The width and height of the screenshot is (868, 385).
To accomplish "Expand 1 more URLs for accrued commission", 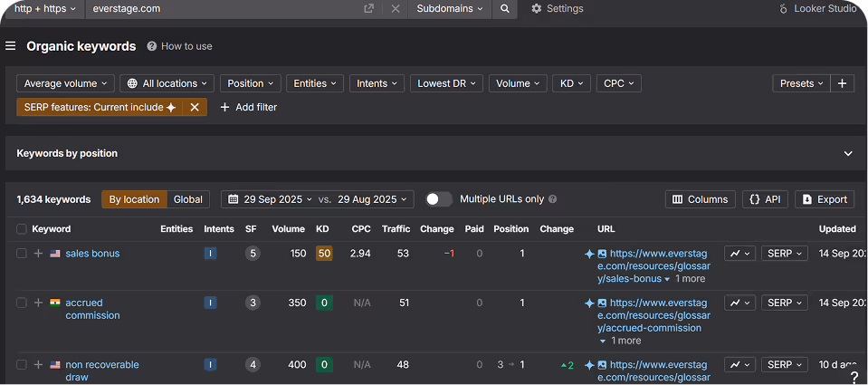I will pyautogui.click(x=621, y=341).
